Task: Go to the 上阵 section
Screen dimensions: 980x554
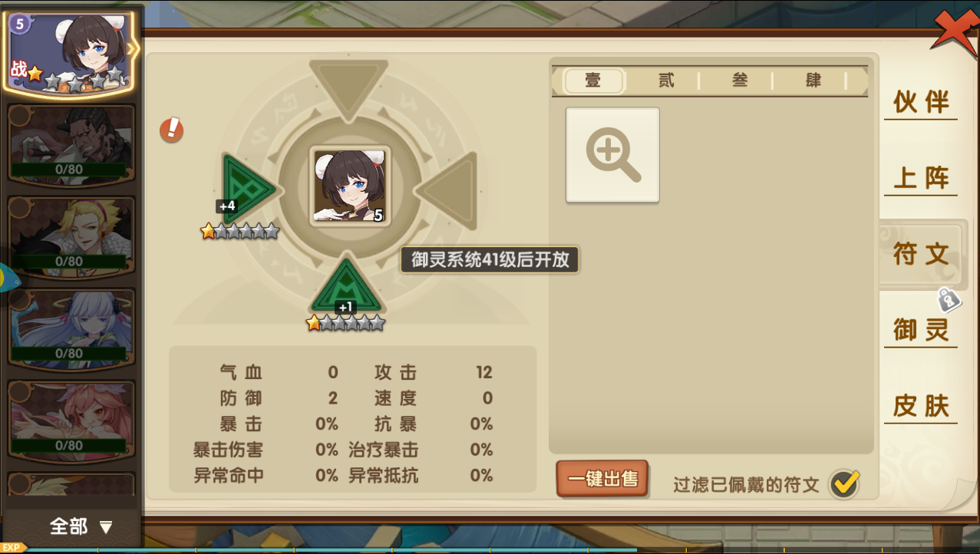Action: pos(921,178)
